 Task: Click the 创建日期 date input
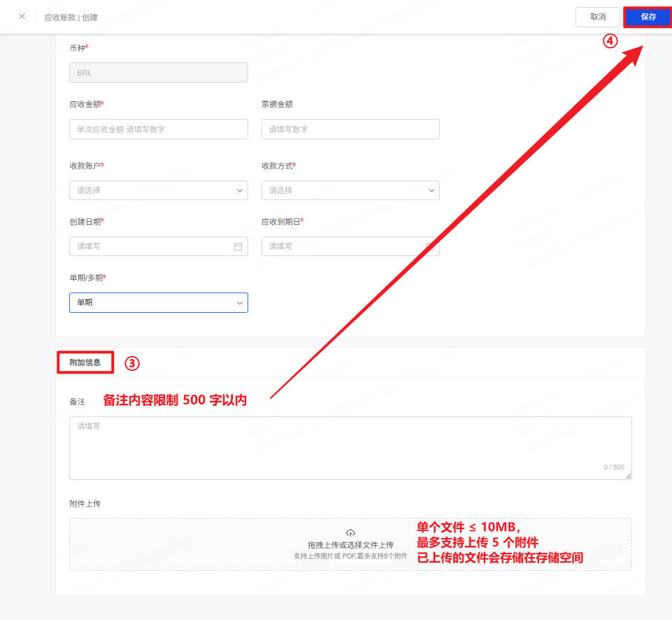coord(159,246)
